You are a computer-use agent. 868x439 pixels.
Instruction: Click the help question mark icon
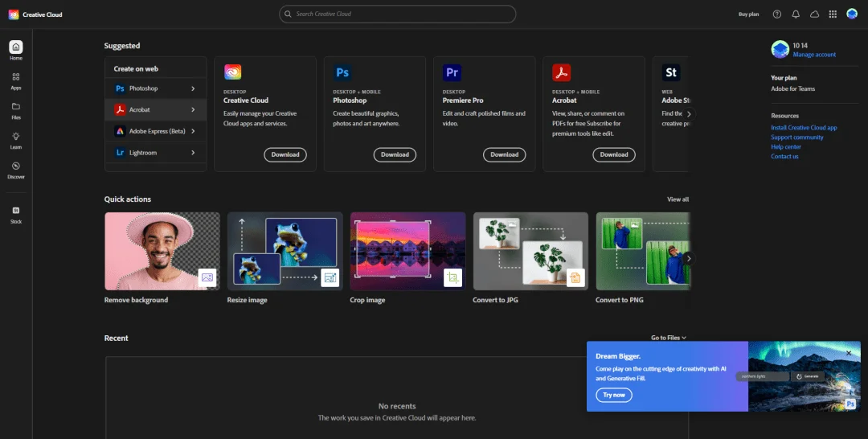[x=776, y=14]
